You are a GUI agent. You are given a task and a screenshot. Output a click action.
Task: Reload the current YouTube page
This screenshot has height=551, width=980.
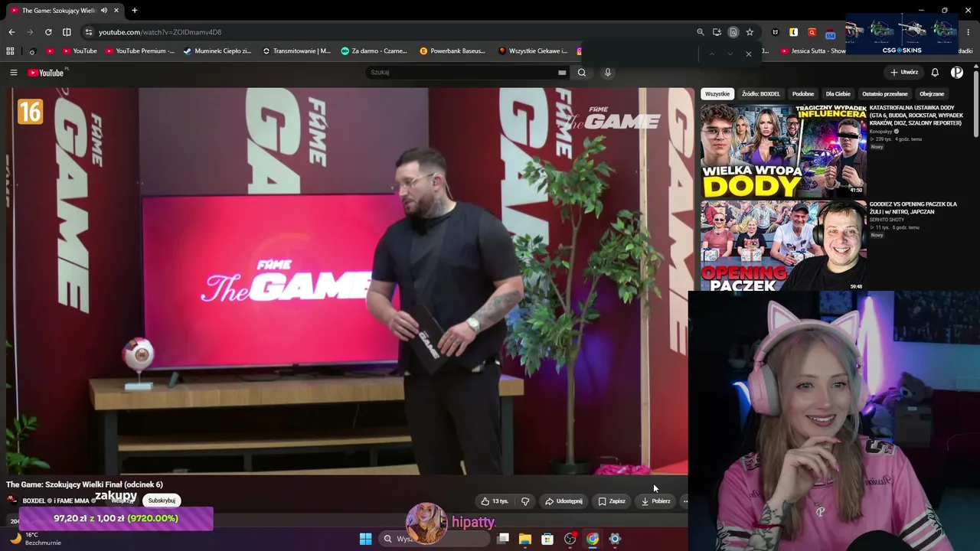click(48, 32)
